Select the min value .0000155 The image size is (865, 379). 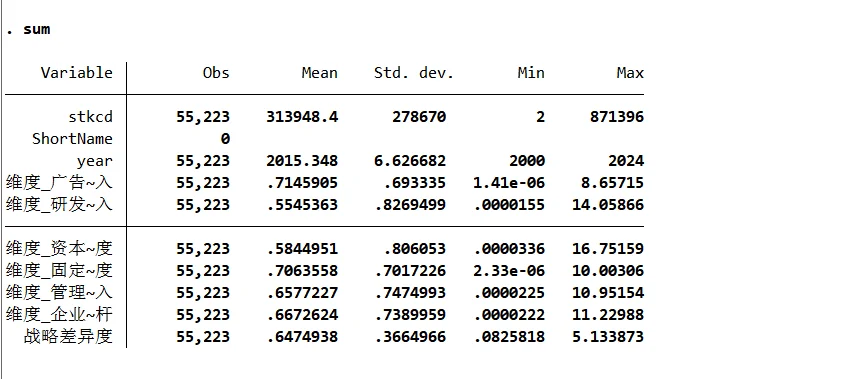pos(509,205)
